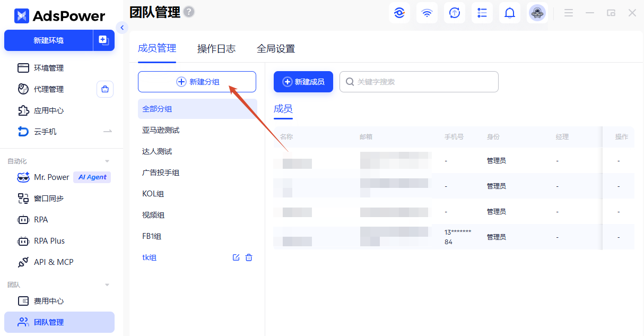Viewport: 644px width, 336px height.
Task: Click the update/sync circular arrow icon
Action: [455, 13]
